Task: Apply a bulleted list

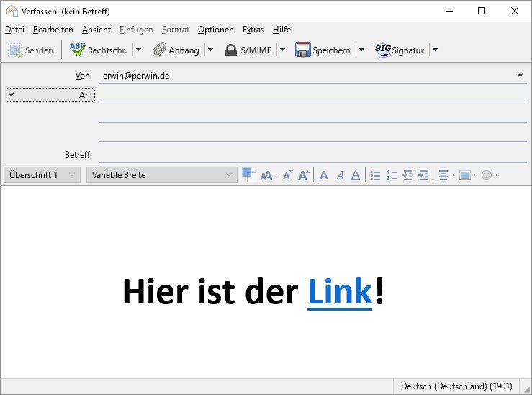Action: pyautogui.click(x=376, y=175)
